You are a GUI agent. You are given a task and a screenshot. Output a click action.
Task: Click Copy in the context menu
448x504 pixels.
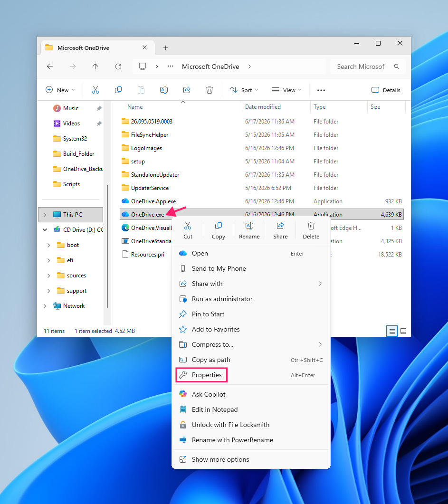pos(218,230)
